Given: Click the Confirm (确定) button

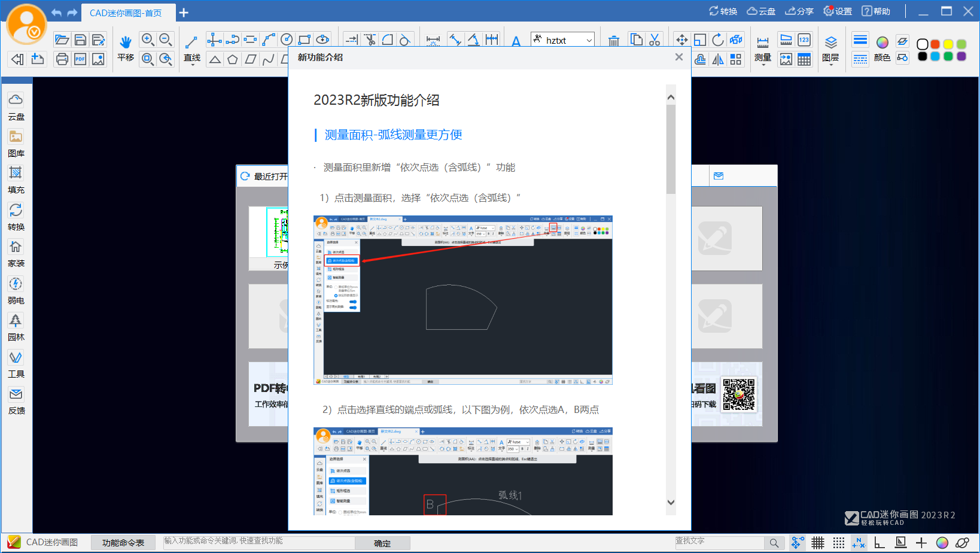Looking at the screenshot, I should pos(382,543).
